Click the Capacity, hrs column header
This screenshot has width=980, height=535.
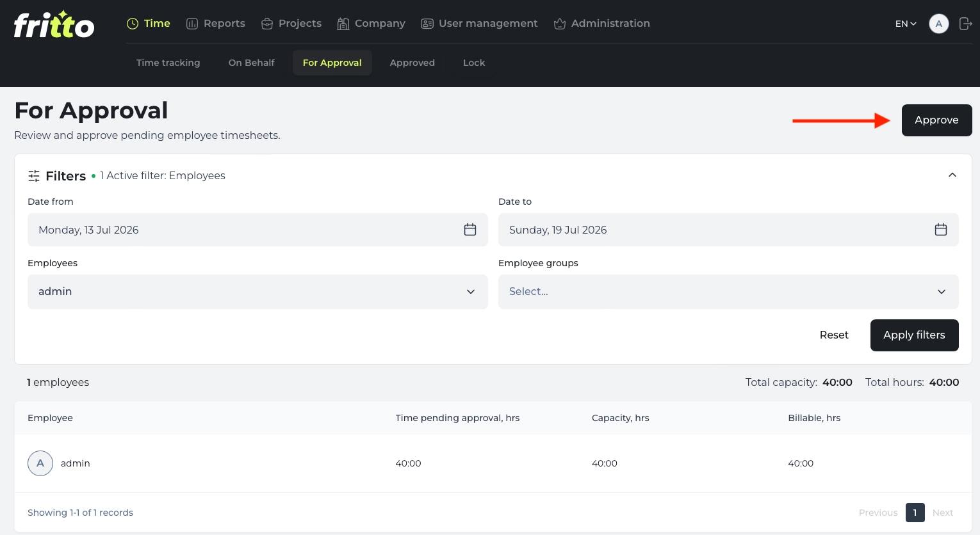coord(621,418)
